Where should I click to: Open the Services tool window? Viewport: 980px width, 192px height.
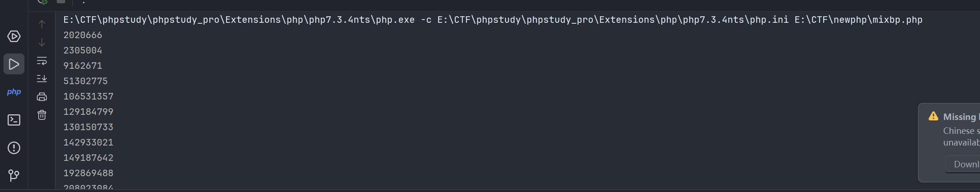[x=14, y=36]
